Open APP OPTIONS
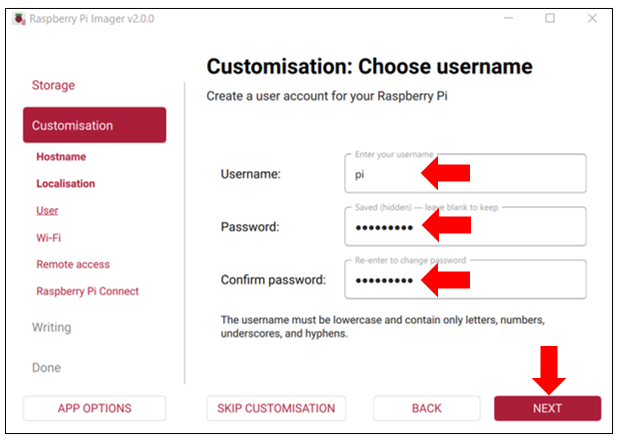Image resolution: width=618 pixels, height=442 pixels. 95,408
